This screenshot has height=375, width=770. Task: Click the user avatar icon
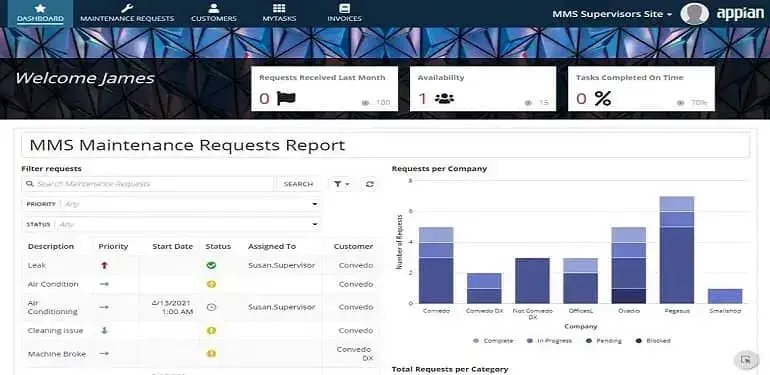pos(694,14)
